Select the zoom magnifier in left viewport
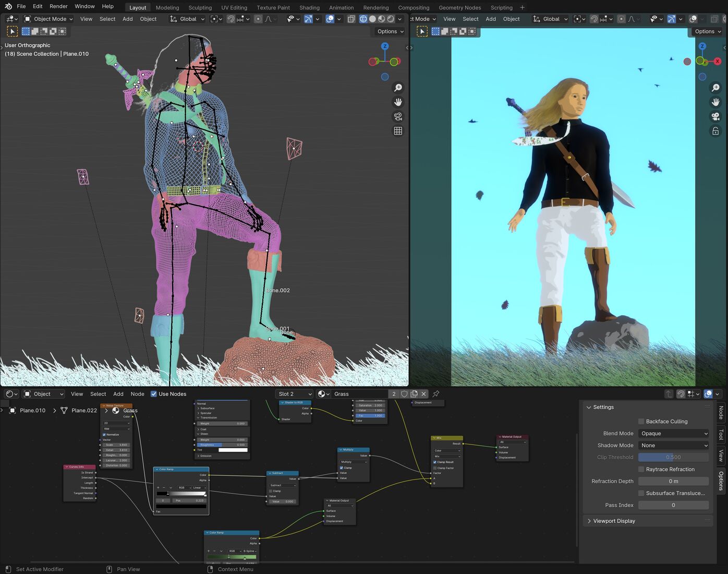This screenshot has width=728, height=574. [x=398, y=88]
